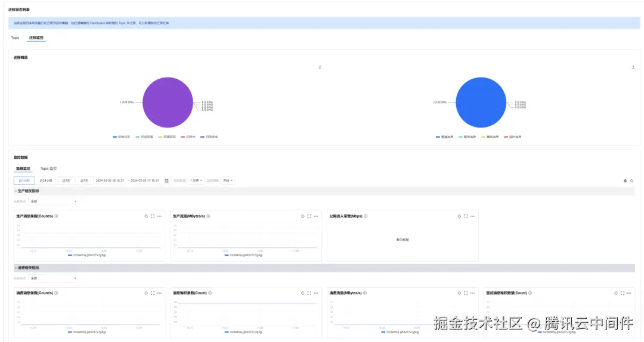Select the 集群监控 tab
This screenshot has height=342, width=644.
23,169
